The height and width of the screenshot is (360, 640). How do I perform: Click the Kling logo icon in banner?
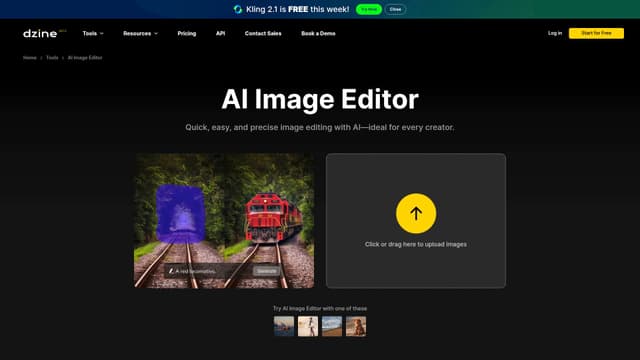click(238, 9)
